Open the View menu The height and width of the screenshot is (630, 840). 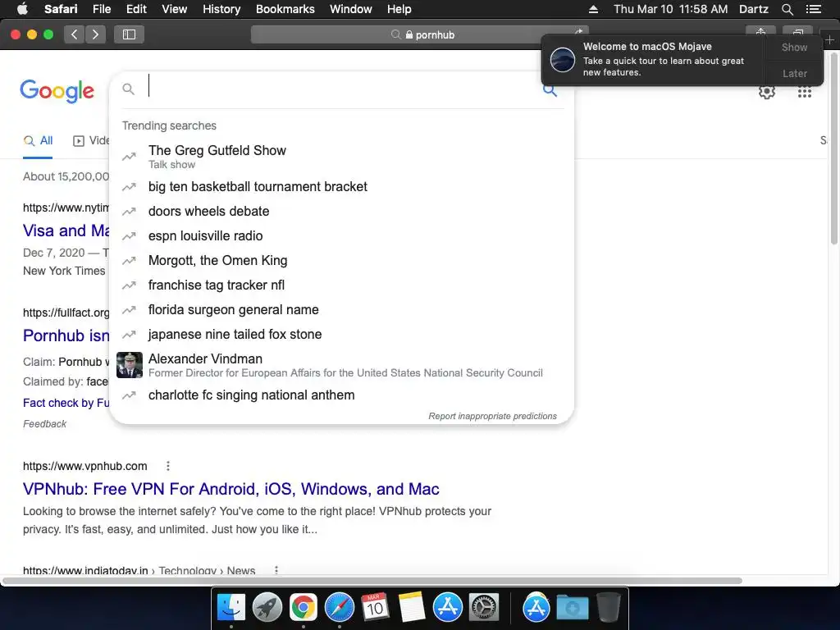[174, 9]
